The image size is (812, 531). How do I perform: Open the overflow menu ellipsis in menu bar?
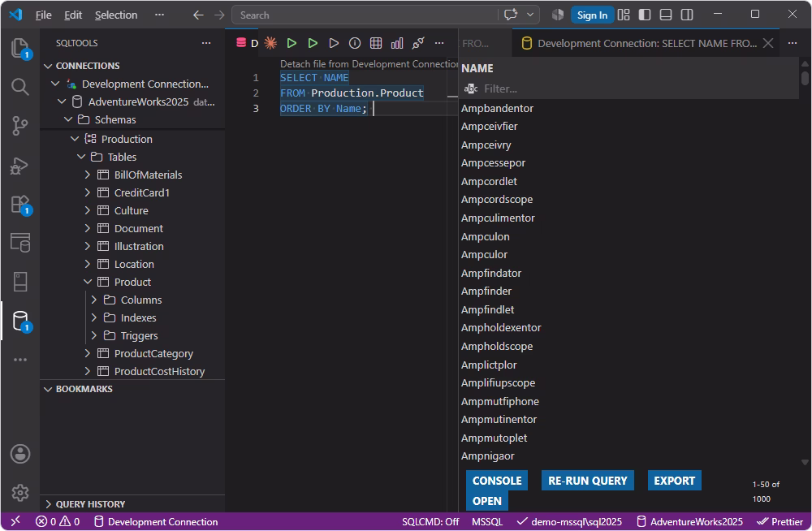tap(159, 15)
